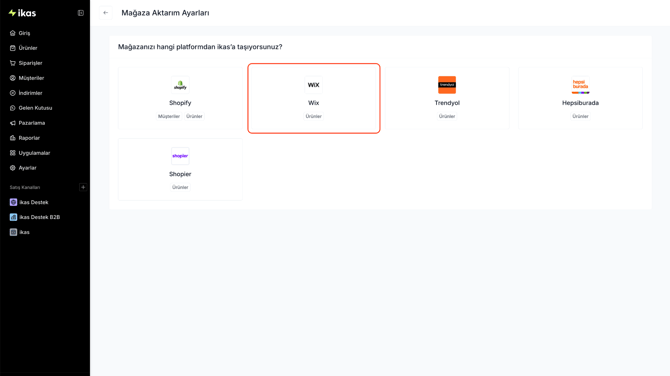Click the Shopify logo

[x=180, y=85]
